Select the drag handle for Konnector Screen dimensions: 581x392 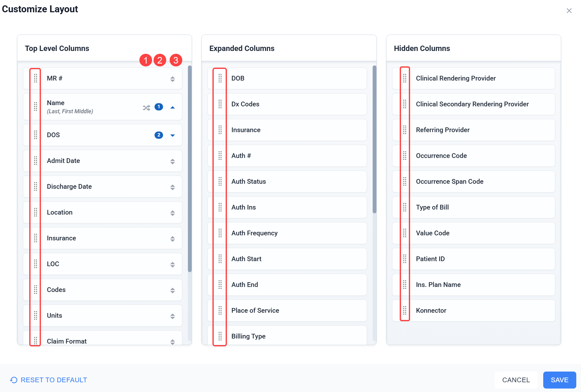[405, 311]
